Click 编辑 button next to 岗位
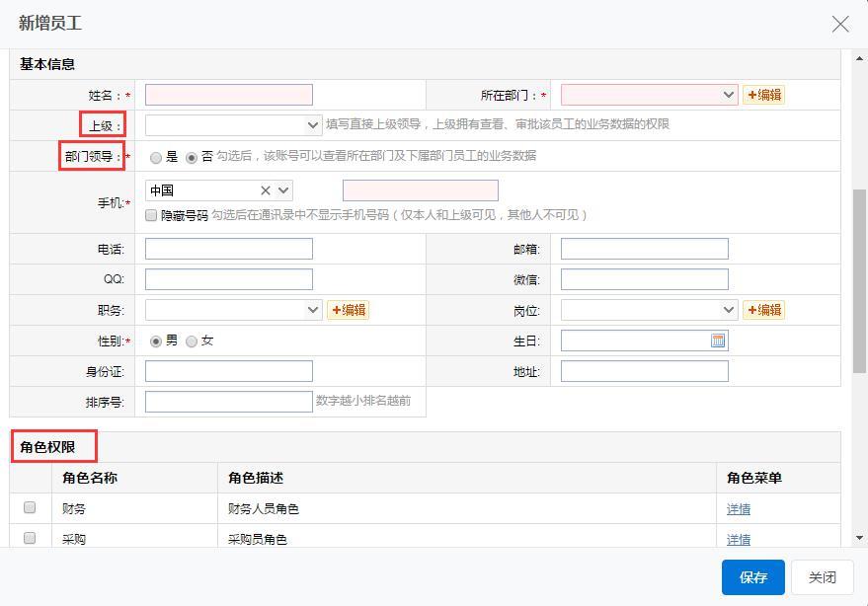868x606 pixels. click(764, 310)
